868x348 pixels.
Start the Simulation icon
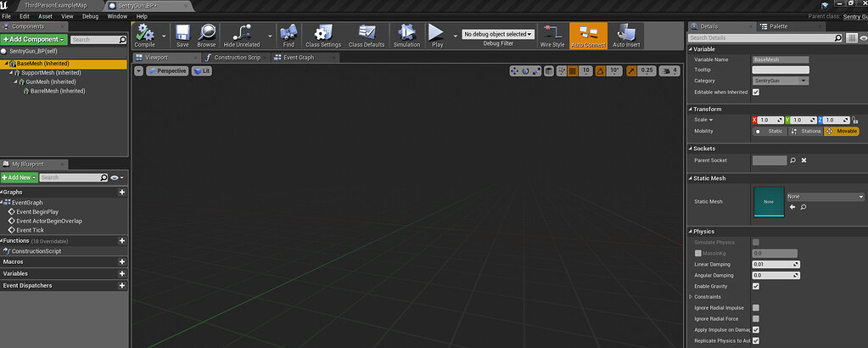click(406, 34)
